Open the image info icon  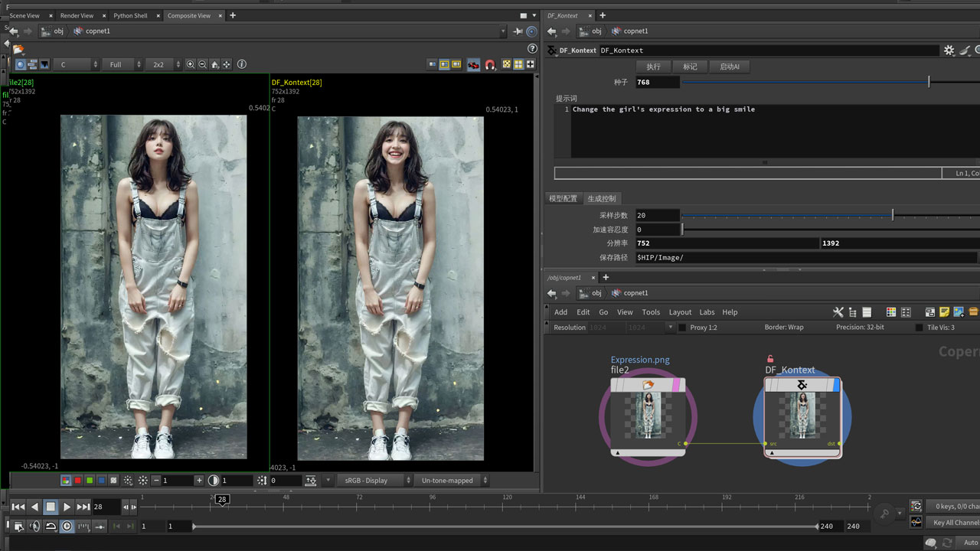pyautogui.click(x=242, y=65)
